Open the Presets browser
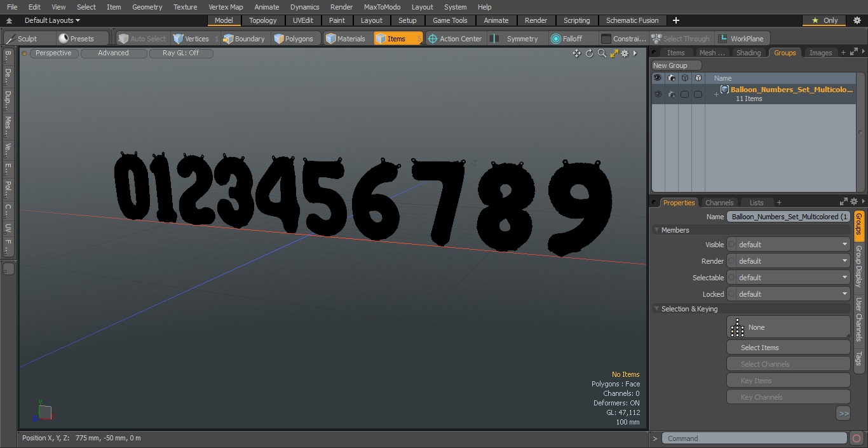This screenshot has width=868, height=448. click(76, 39)
